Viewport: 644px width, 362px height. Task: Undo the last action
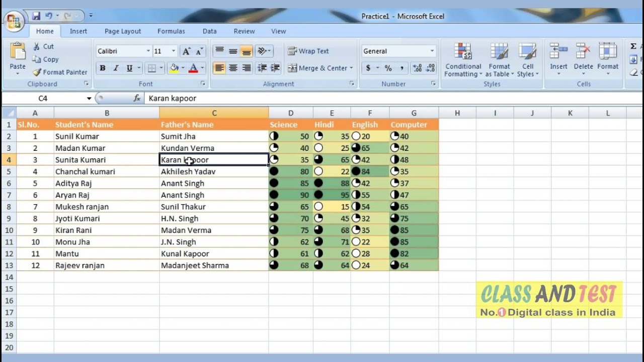49,16
